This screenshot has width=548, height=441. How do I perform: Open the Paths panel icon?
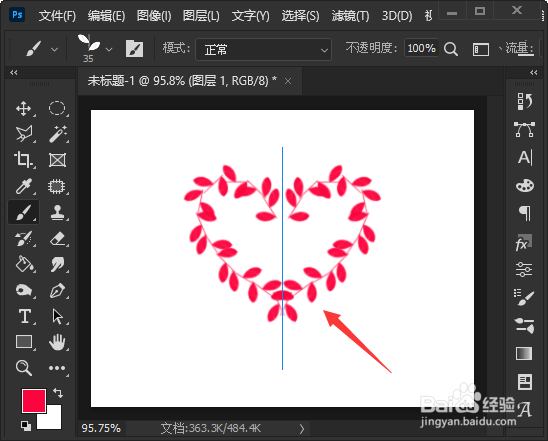coord(524,129)
